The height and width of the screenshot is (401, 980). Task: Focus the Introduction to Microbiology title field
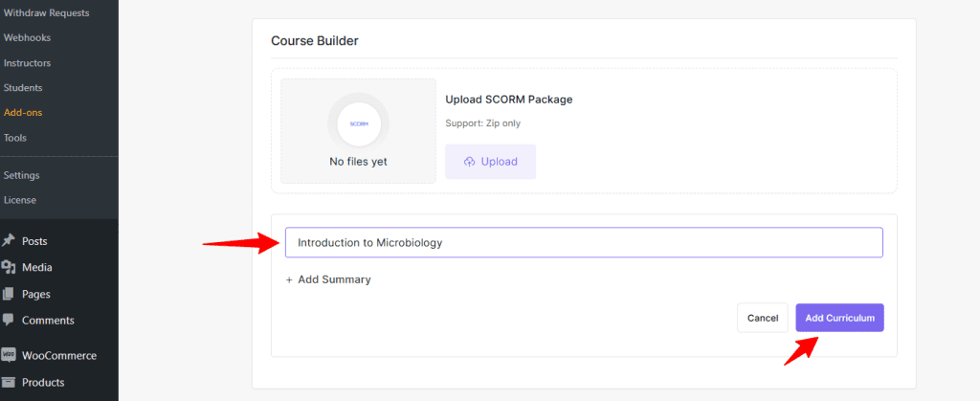pyautogui.click(x=584, y=242)
